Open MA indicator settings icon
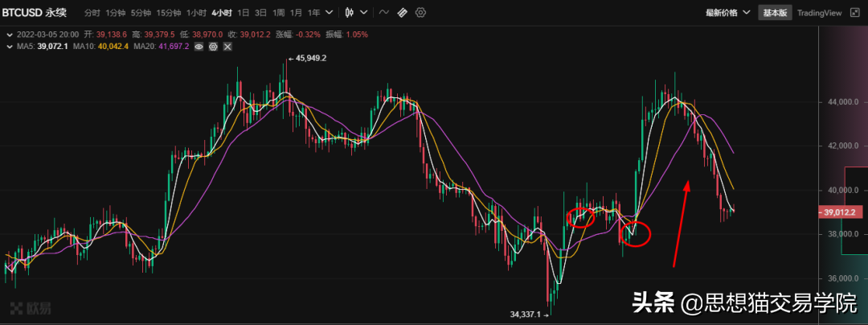Viewport: 868px width, 325px height. pyautogui.click(x=213, y=47)
